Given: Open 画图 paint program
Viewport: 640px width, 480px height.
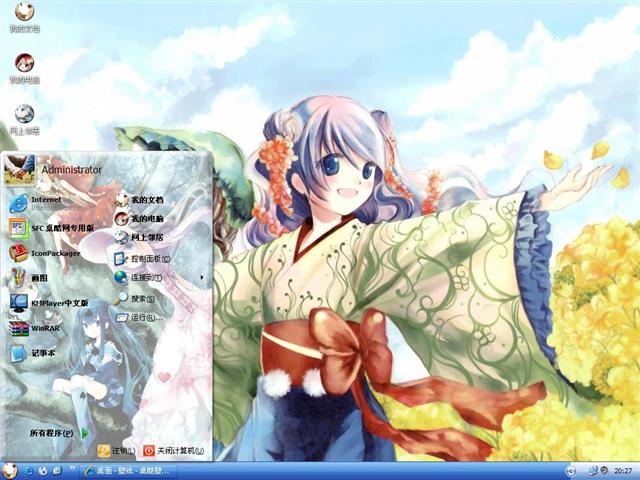Looking at the screenshot, I should pos(29,278).
